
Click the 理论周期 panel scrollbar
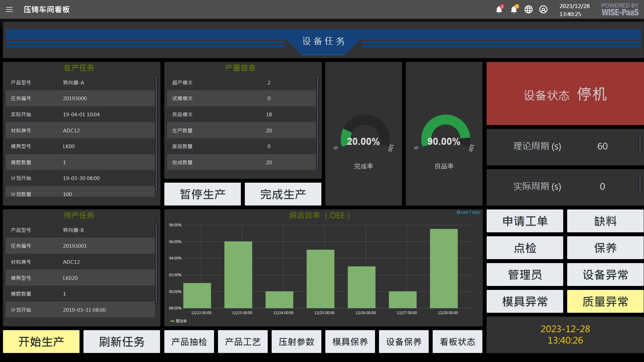[x=640, y=142]
